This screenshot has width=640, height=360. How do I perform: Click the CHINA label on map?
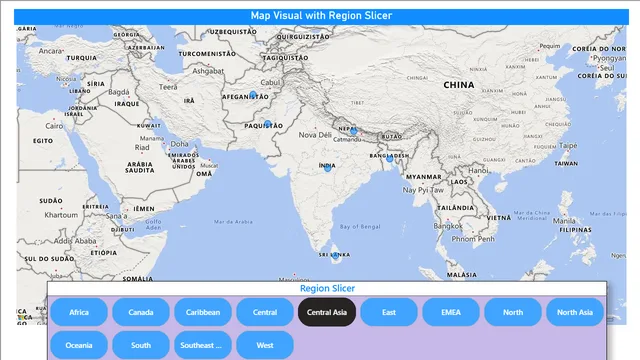click(459, 85)
